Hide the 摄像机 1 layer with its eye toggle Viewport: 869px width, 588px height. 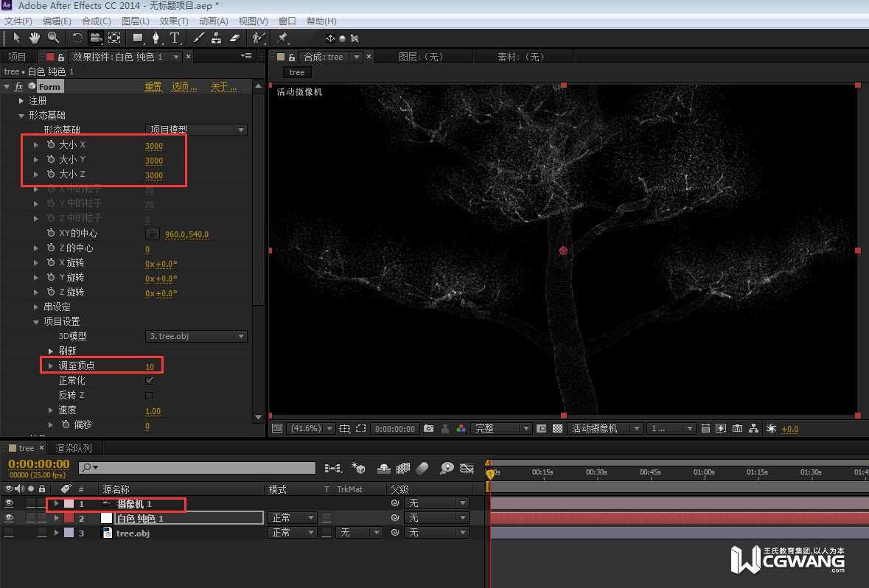click(x=9, y=503)
